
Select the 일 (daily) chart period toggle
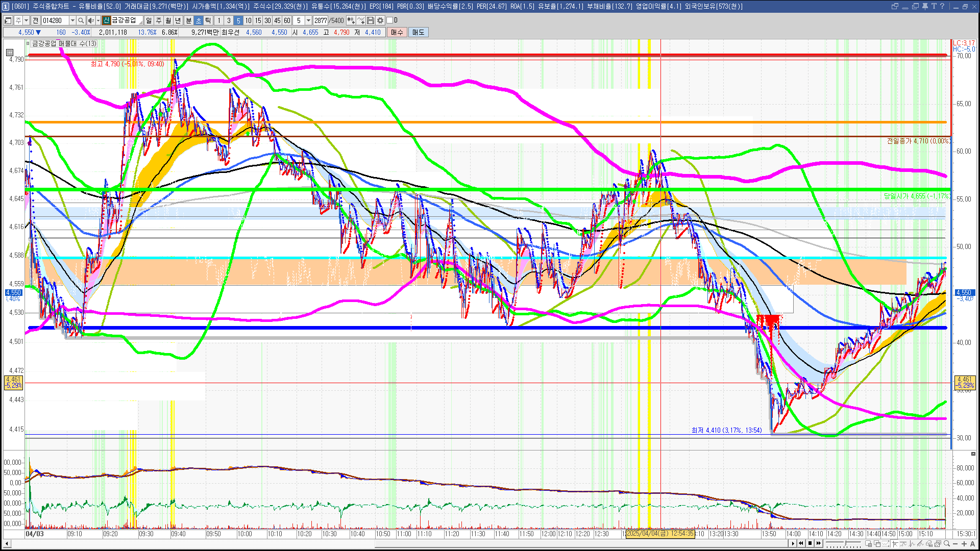149,20
